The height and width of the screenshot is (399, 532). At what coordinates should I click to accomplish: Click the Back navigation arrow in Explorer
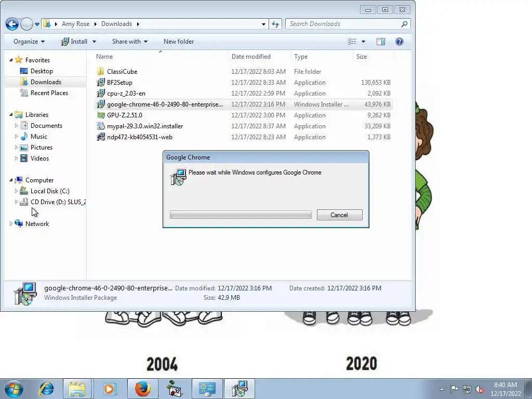point(12,24)
